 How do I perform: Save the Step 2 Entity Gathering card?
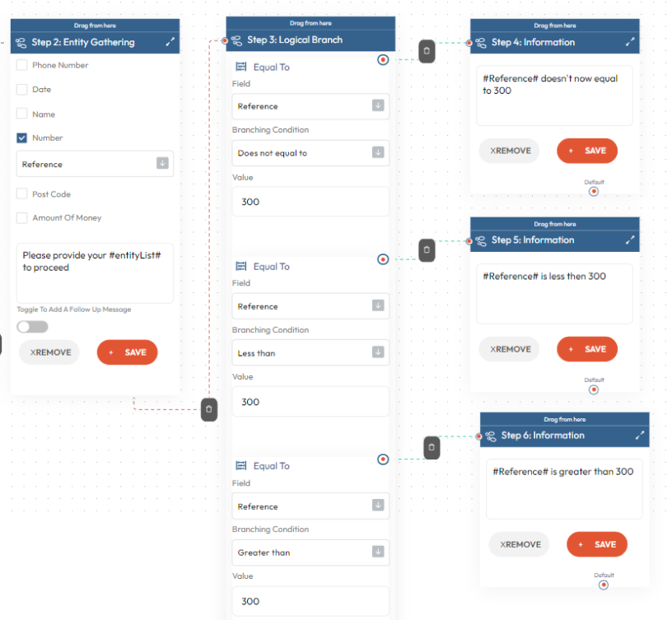[128, 352]
